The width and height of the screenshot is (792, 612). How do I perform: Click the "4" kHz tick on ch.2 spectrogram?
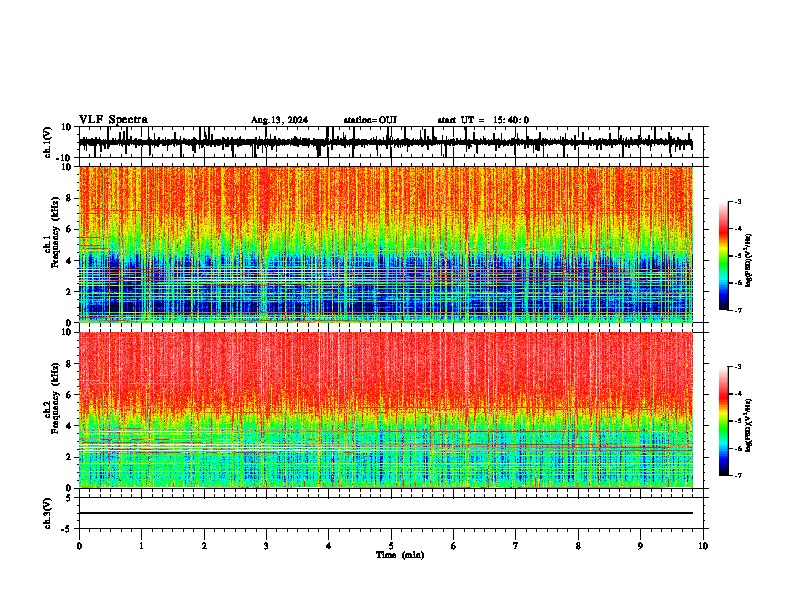(70, 426)
